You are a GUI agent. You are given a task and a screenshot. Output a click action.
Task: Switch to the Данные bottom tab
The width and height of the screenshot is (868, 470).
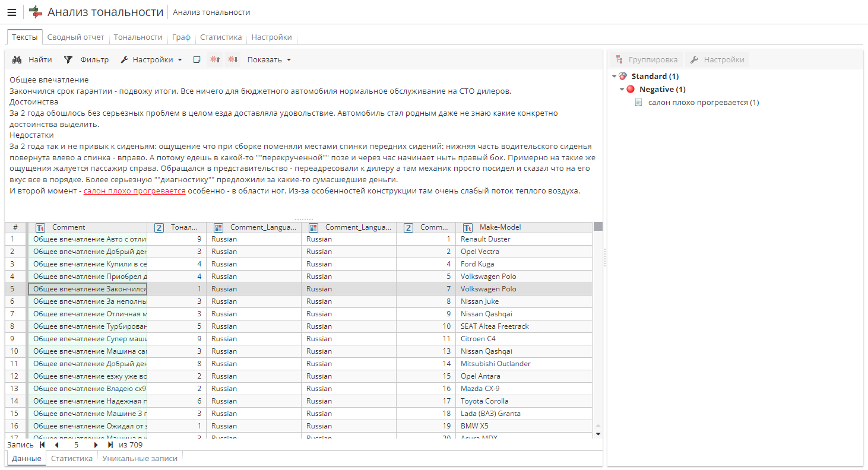[27, 459]
